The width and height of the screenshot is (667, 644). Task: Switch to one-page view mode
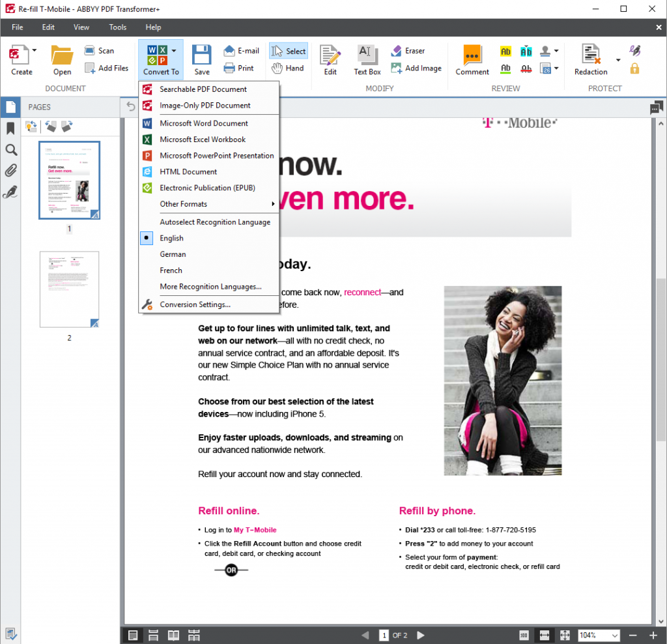[133, 636]
